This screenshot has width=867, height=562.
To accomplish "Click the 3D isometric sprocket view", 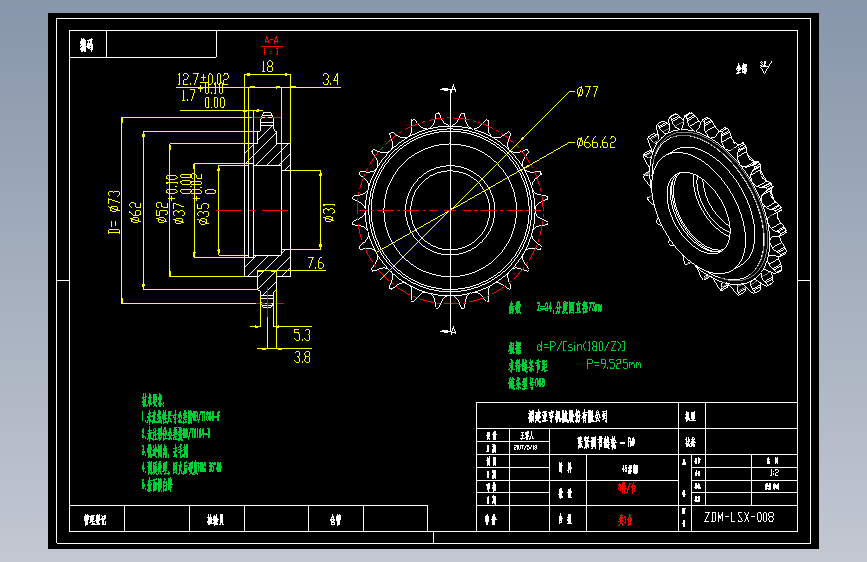I will (x=715, y=203).
